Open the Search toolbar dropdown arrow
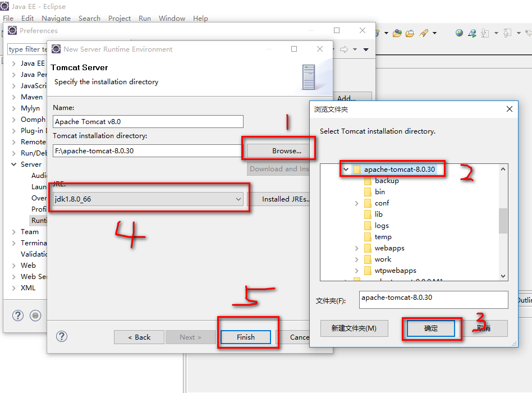Image resolution: width=532 pixels, height=393 pixels. click(x=434, y=33)
